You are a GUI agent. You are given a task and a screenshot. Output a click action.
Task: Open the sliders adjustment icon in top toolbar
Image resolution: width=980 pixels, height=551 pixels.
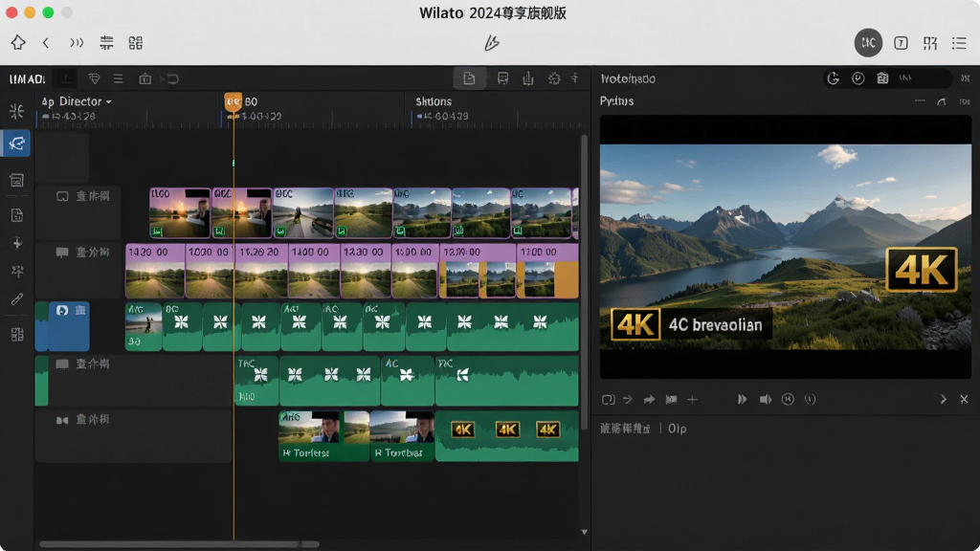[x=107, y=42]
